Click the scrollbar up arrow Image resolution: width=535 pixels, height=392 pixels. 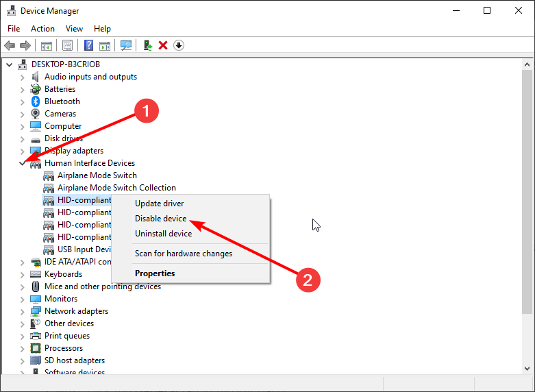pyautogui.click(x=527, y=64)
